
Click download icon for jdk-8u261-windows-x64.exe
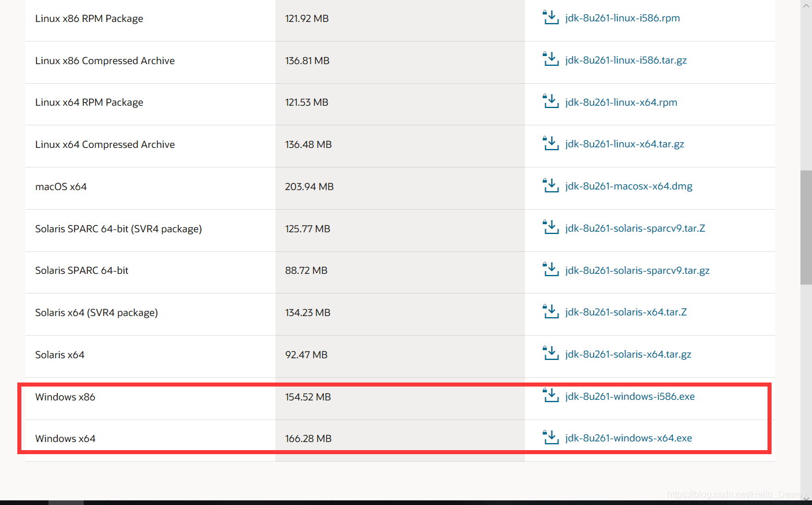tap(551, 437)
